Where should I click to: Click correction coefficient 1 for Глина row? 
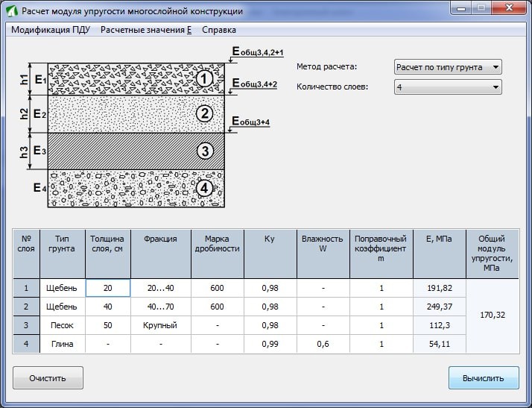381,344
